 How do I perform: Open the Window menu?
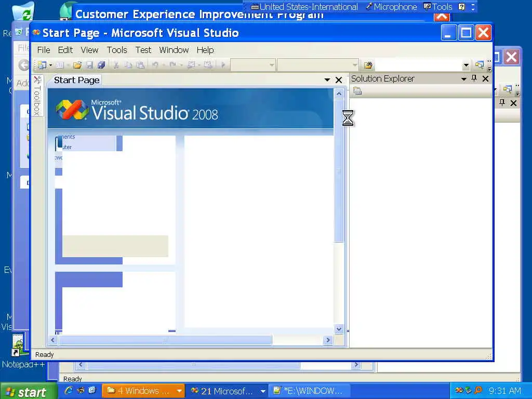coord(174,50)
